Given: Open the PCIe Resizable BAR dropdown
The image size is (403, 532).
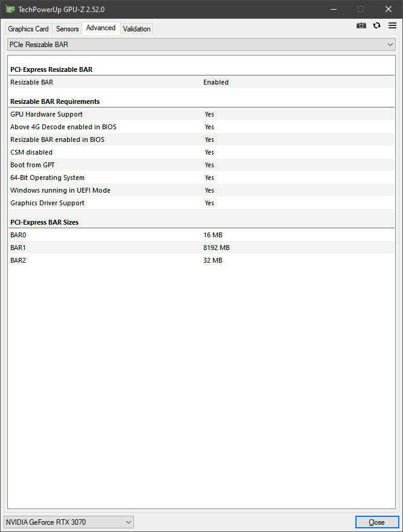Looking at the screenshot, I should 201,45.
